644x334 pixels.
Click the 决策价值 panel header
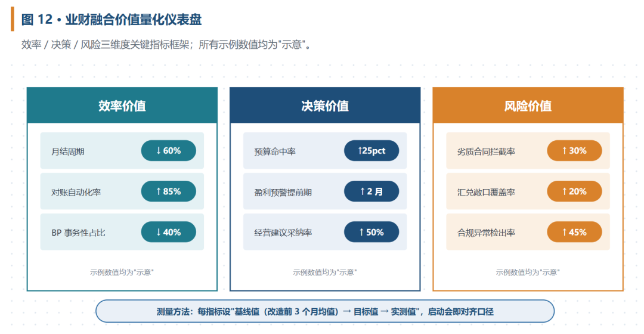325,105
